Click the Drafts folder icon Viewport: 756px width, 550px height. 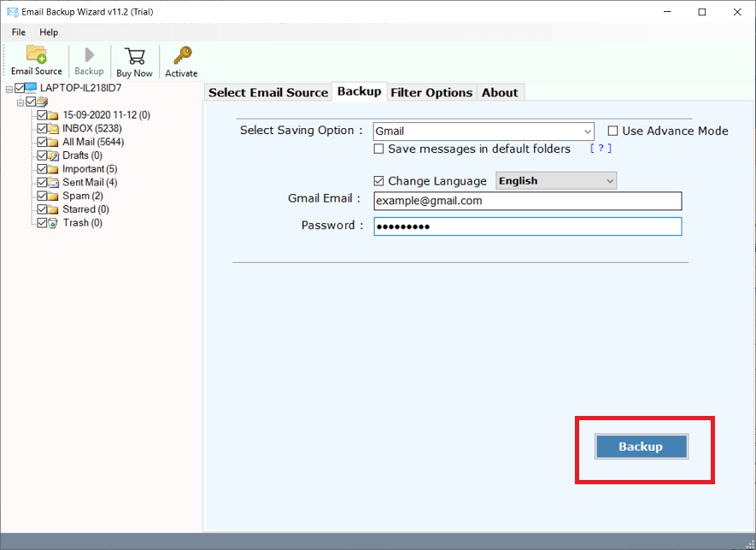tap(53, 155)
